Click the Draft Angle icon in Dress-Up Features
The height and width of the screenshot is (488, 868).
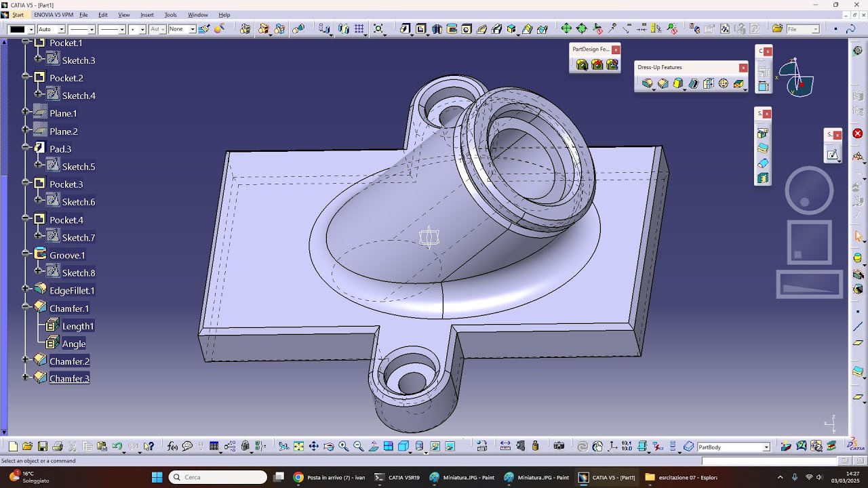click(x=677, y=83)
